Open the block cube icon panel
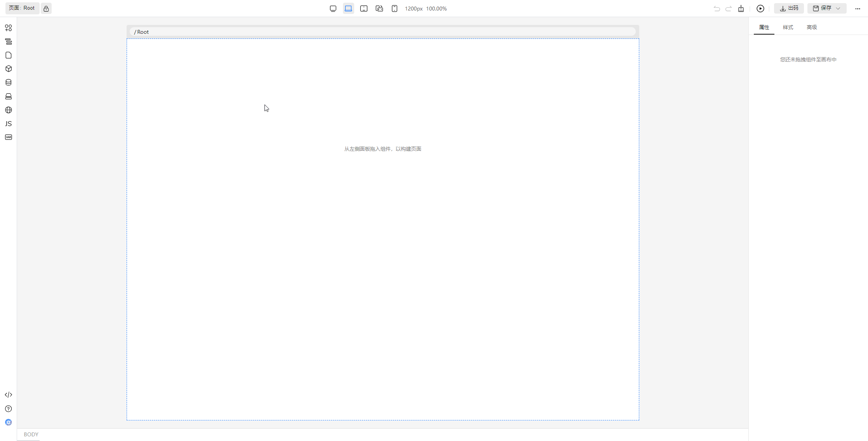Image resolution: width=868 pixels, height=441 pixels. click(x=9, y=69)
